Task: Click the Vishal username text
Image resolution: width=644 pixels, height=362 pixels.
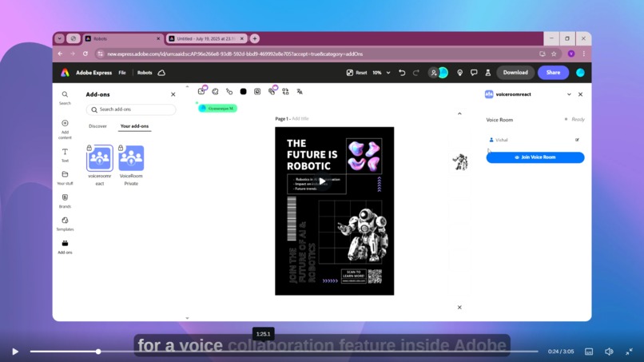Action: (x=502, y=140)
